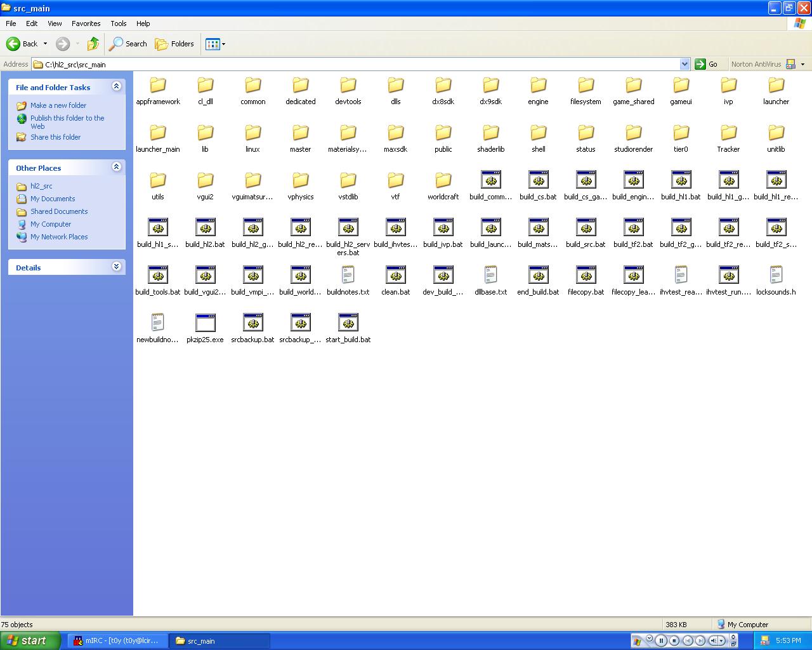Click the Windows Start button
This screenshot has height=650, width=812.
click(30, 640)
